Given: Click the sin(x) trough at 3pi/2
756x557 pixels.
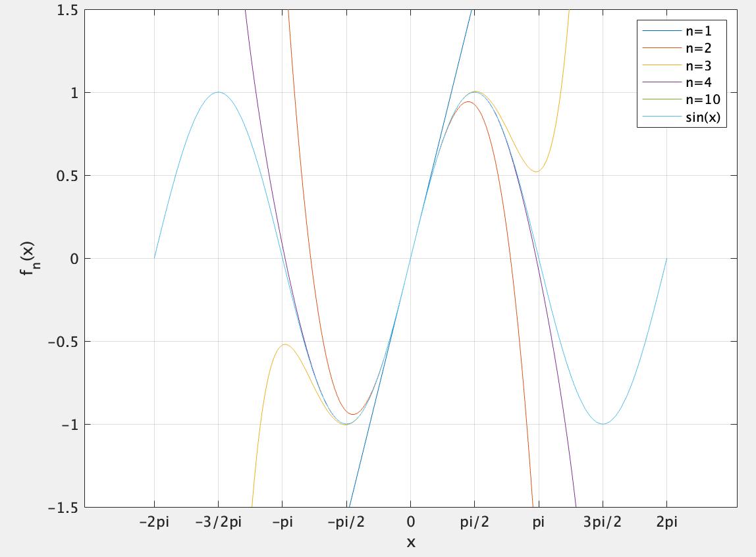Looking at the screenshot, I should (603, 424).
